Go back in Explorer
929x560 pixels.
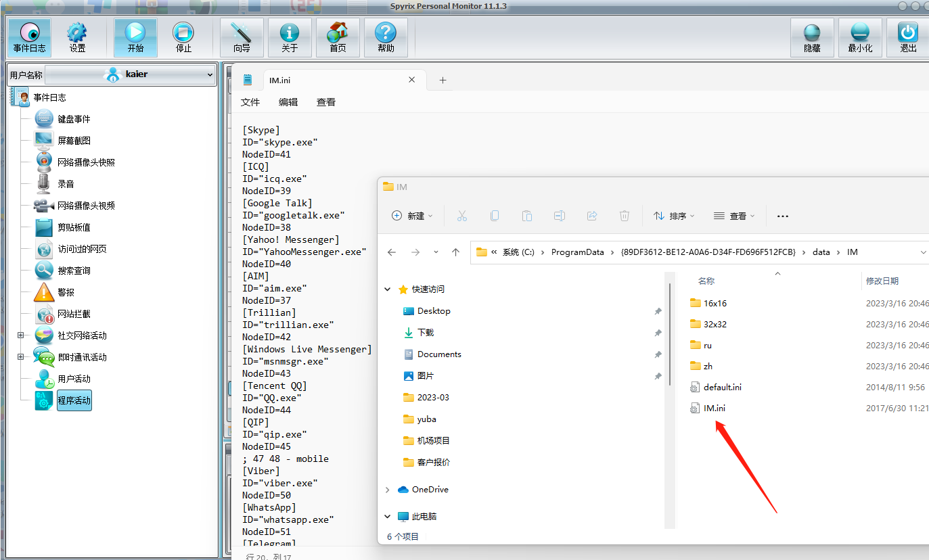pos(392,252)
